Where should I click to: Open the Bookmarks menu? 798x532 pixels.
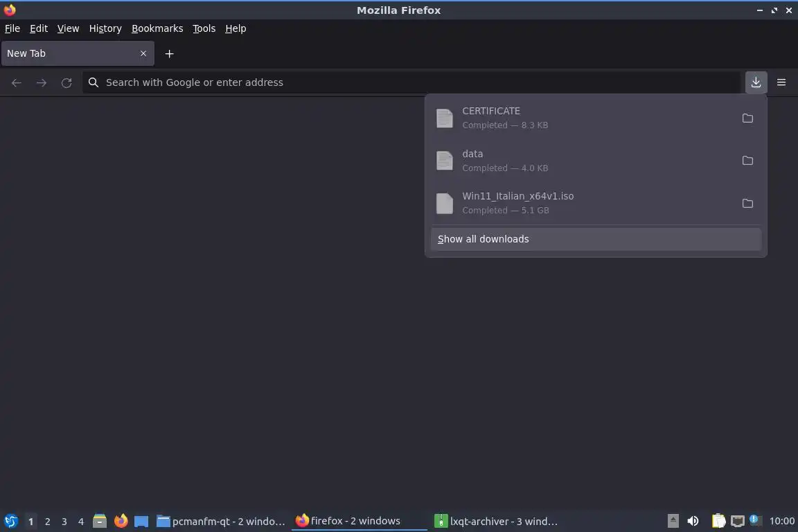coord(157,28)
